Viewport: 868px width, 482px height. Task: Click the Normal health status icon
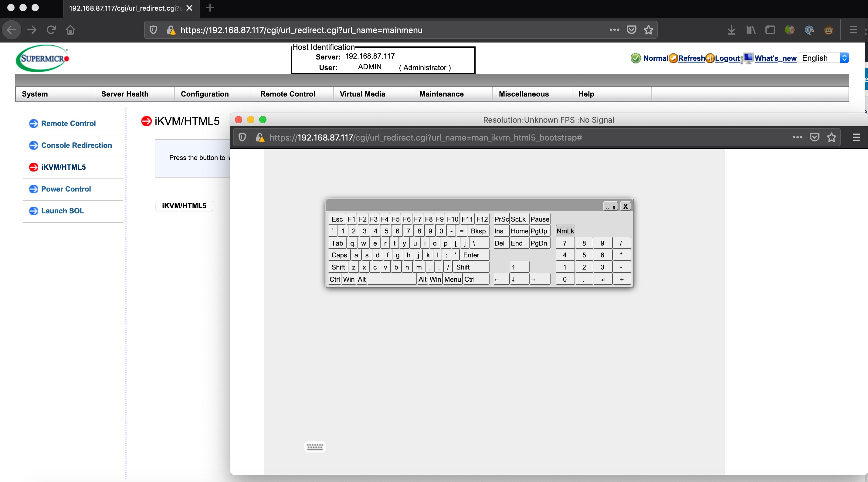point(636,58)
